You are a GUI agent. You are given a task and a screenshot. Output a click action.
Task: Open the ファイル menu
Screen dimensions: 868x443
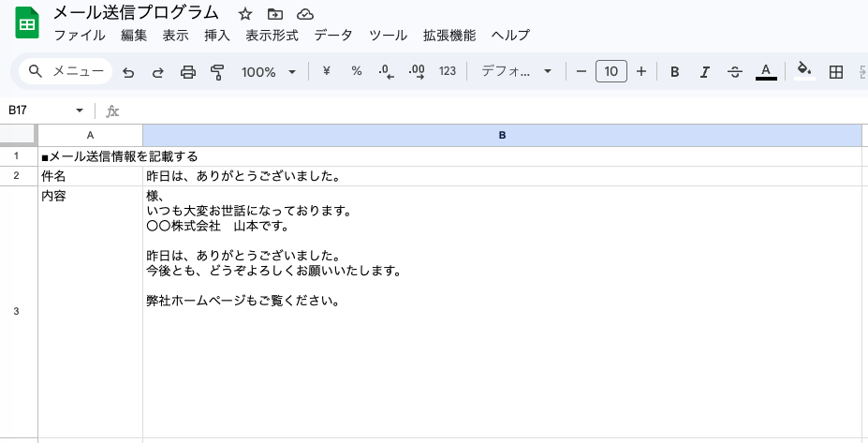pos(79,36)
